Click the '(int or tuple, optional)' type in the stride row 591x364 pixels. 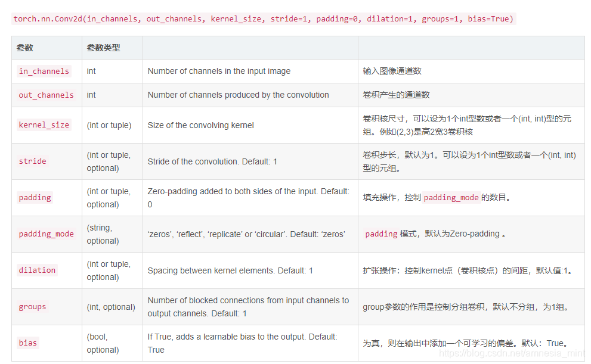pos(109,161)
